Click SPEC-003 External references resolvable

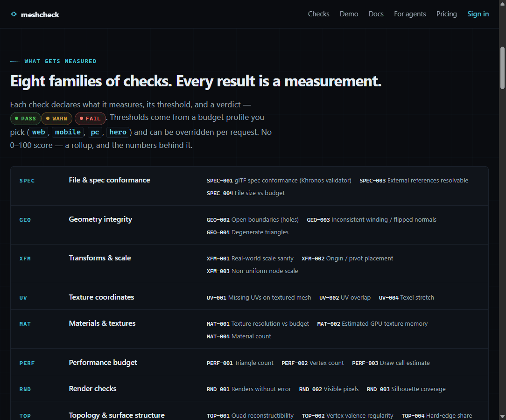click(x=414, y=180)
